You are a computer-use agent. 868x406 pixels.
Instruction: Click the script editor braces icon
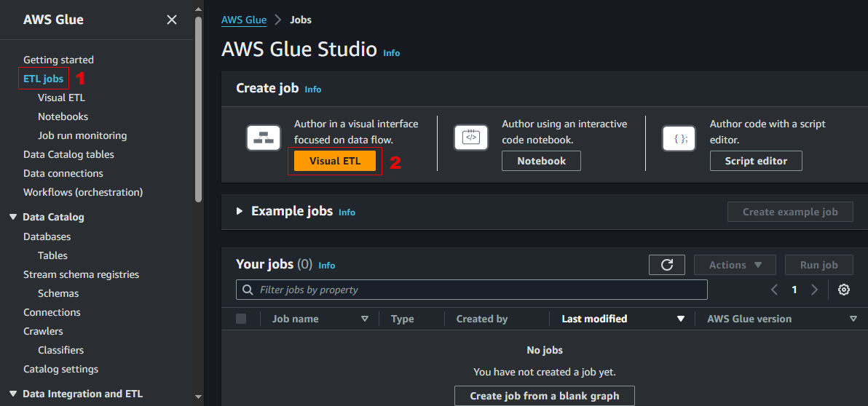point(679,138)
